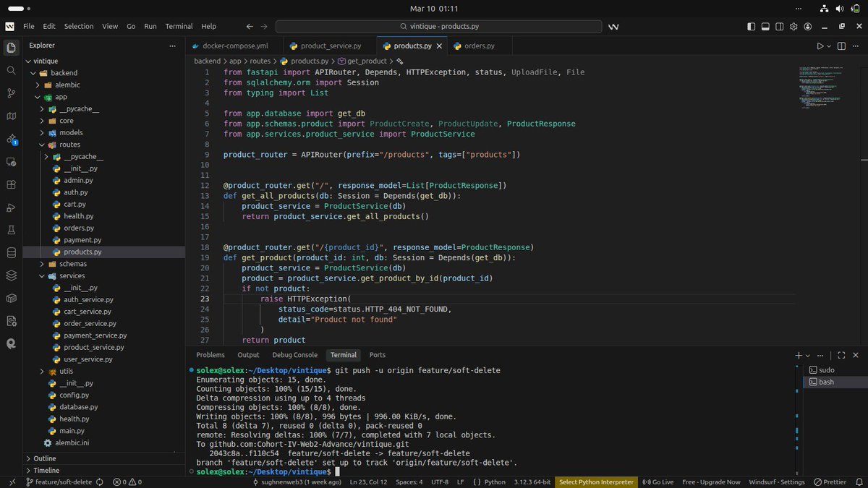
Task: Click the feature/soft-delete branch in the status bar
Action: tap(59, 481)
